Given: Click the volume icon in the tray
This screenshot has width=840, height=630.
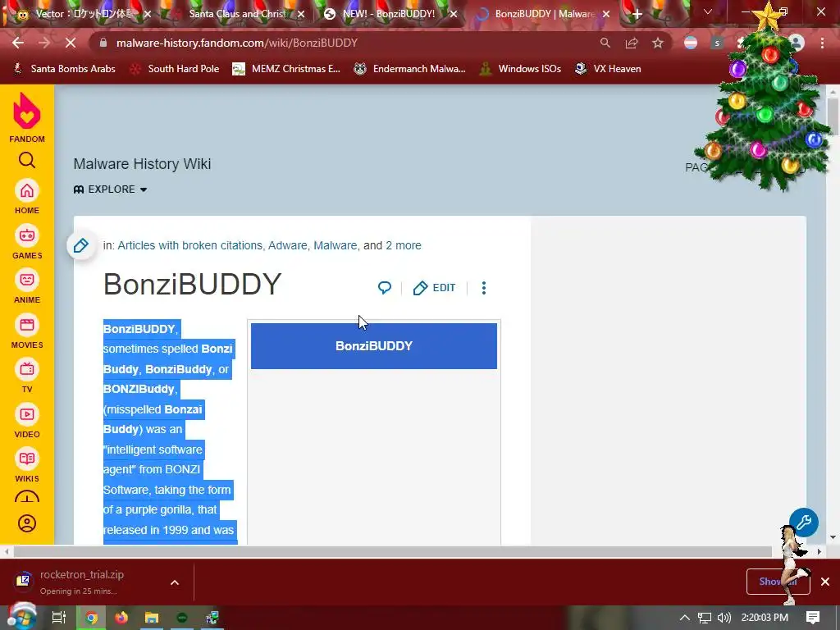Looking at the screenshot, I should point(724,618).
